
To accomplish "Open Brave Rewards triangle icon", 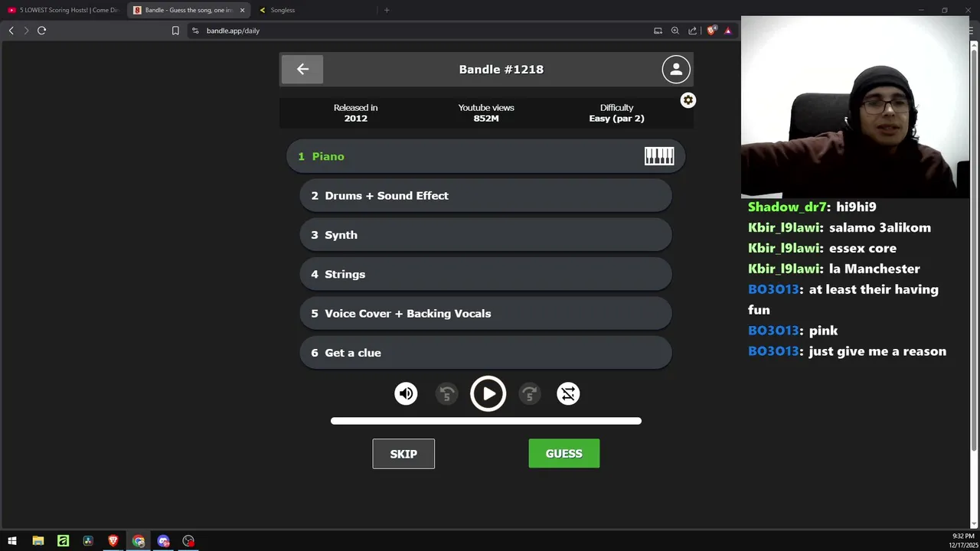I will (728, 31).
